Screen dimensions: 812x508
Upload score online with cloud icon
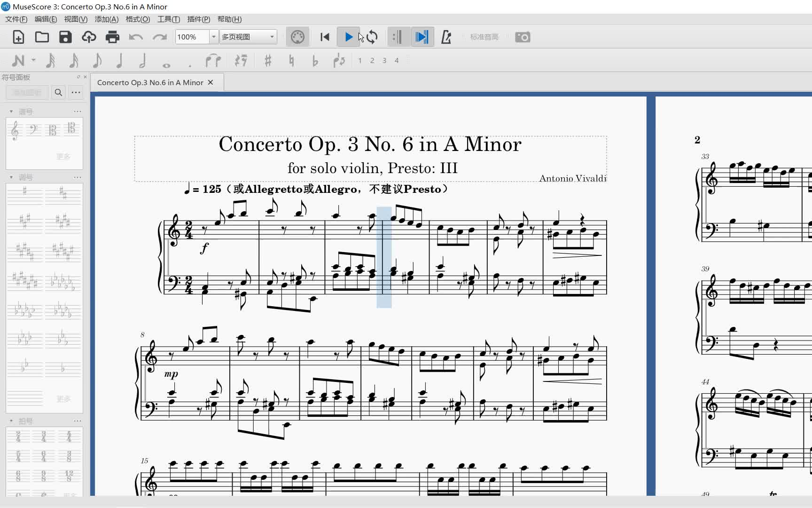89,37
